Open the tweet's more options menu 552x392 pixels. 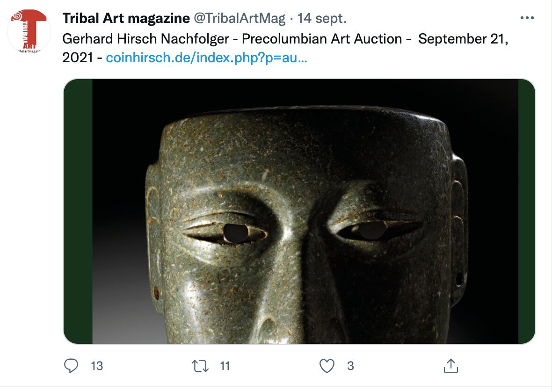527,18
